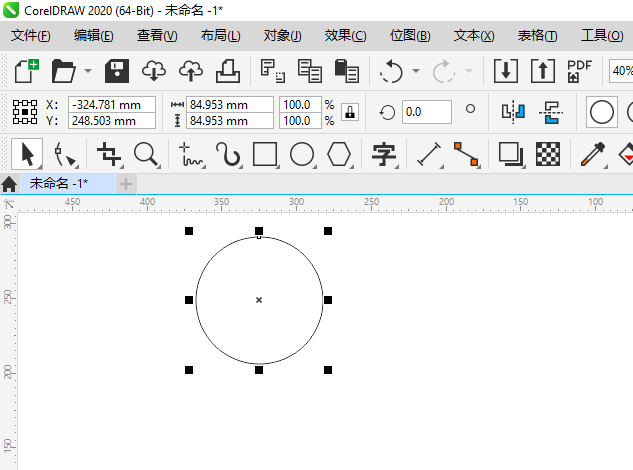Open a file with the folder icon
This screenshot has width=633, height=470.
point(64,71)
